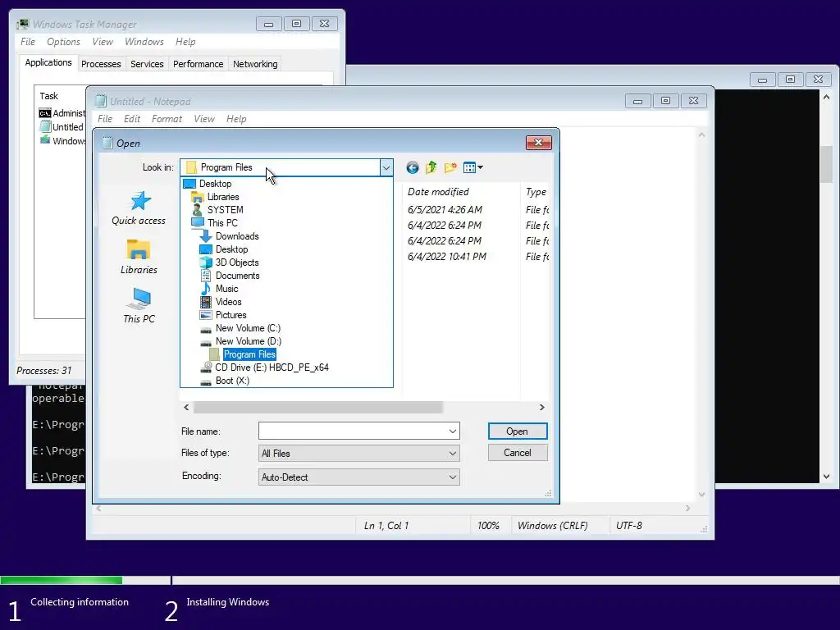Choose Downloads in the Look in list
Viewport: 840px width, 630px height.
[237, 236]
